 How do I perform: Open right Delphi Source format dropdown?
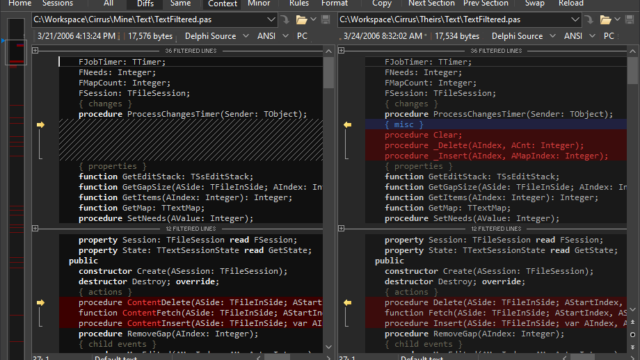point(523,36)
